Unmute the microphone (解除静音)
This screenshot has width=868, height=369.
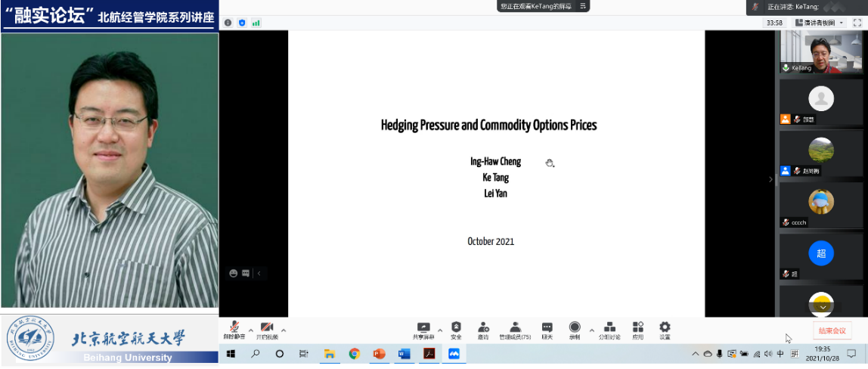click(234, 329)
